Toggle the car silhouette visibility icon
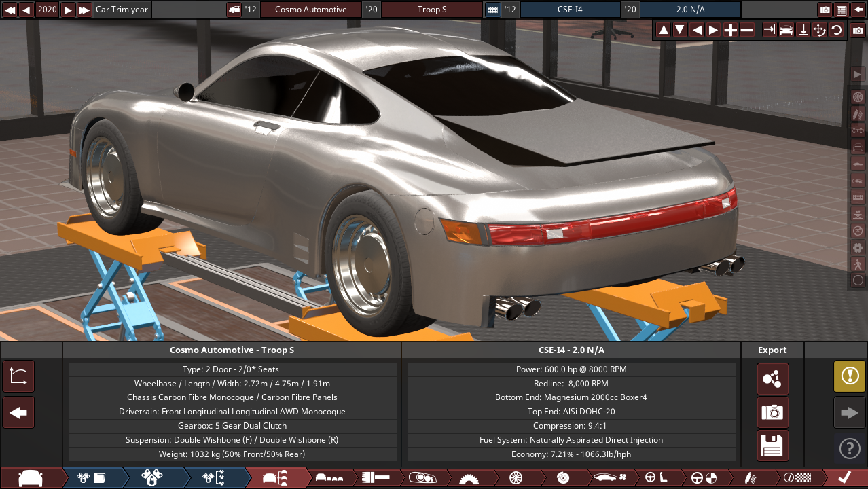This screenshot has width=868, height=489. pos(858,164)
